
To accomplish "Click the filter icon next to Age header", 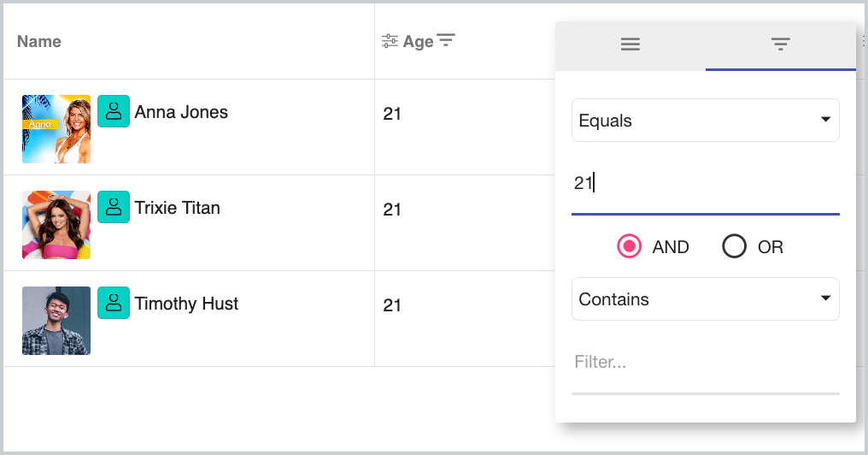I will tap(446, 40).
